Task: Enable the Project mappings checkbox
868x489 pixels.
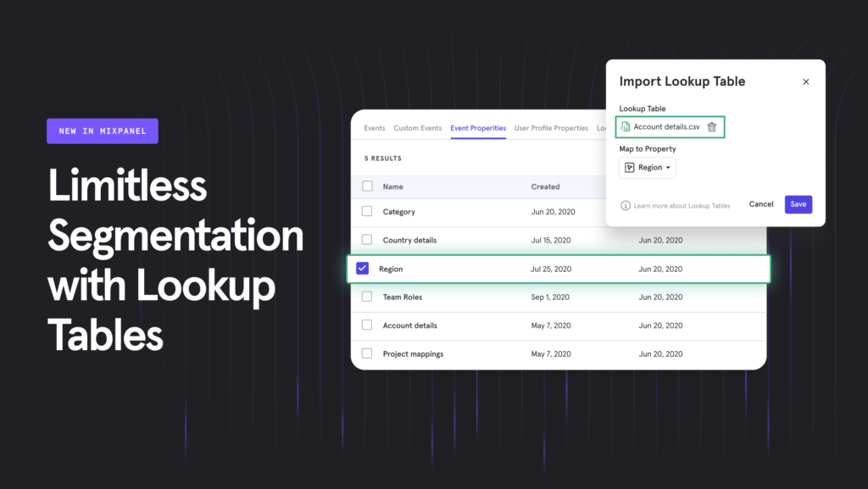Action: coord(367,353)
